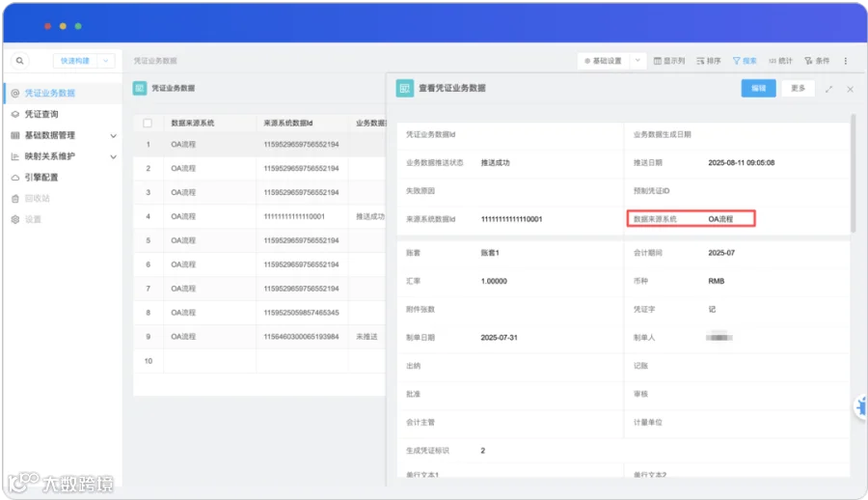Viewport: 868px width, 500px height.
Task: Select table row 5
Action: [x=259, y=240]
